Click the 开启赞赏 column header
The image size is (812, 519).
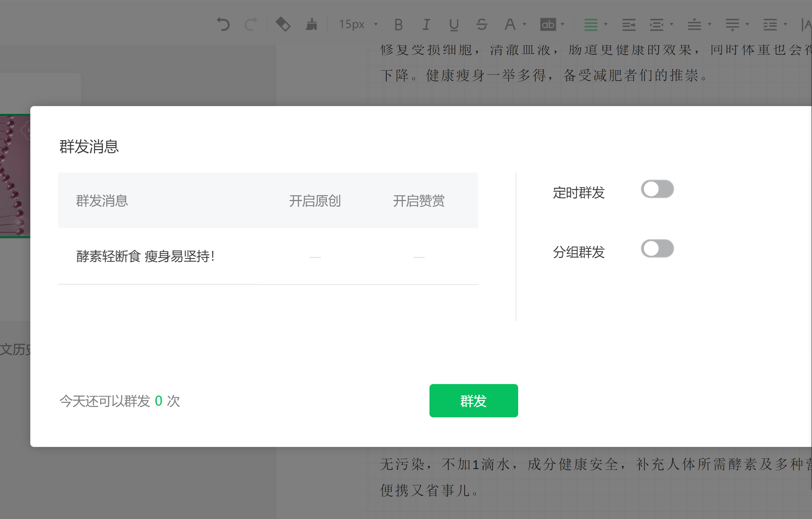[x=419, y=201]
